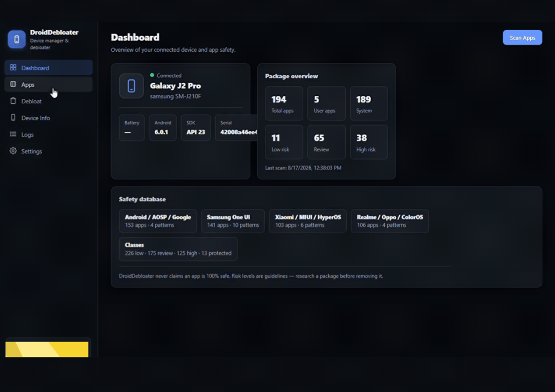
Task: Click the green Connected status dot
Action: (x=152, y=75)
